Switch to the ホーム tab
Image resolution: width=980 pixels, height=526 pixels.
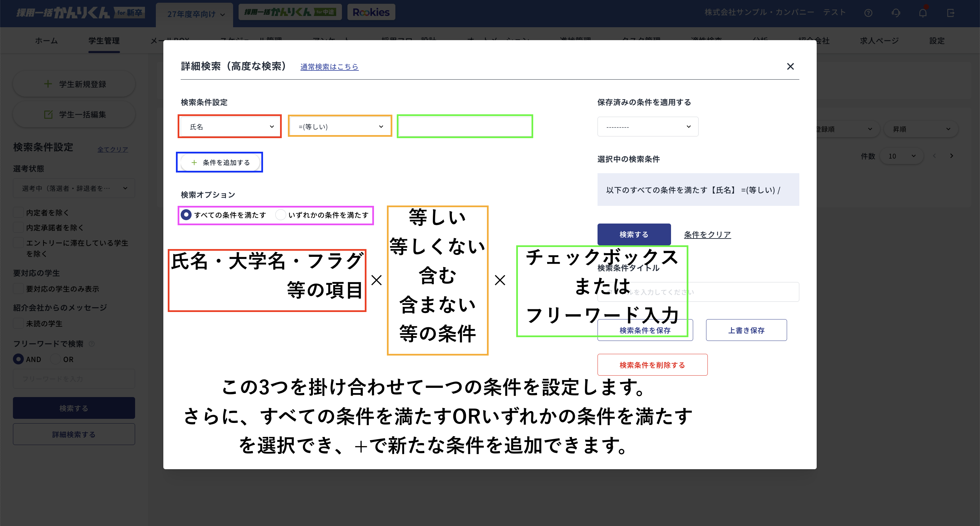coord(46,41)
